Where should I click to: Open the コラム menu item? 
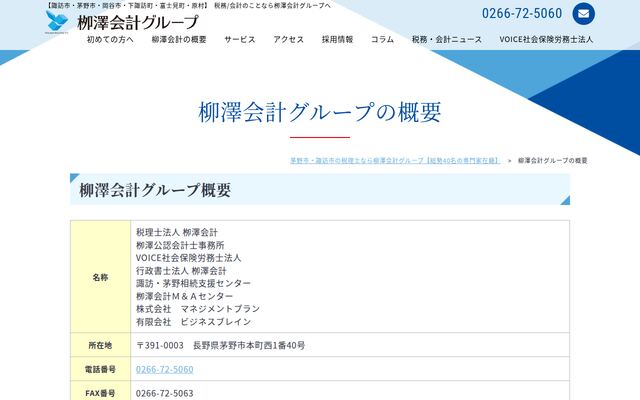pyautogui.click(x=382, y=40)
